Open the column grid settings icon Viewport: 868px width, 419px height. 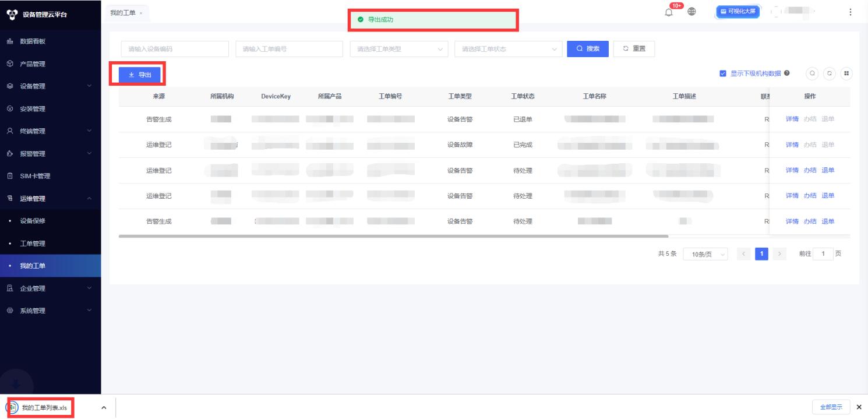pos(846,73)
